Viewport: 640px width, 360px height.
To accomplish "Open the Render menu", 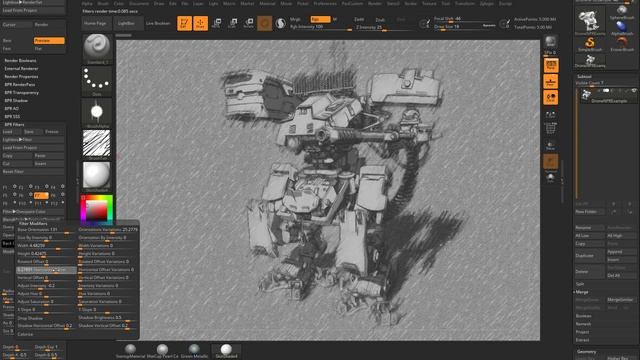I will pos(375,4).
